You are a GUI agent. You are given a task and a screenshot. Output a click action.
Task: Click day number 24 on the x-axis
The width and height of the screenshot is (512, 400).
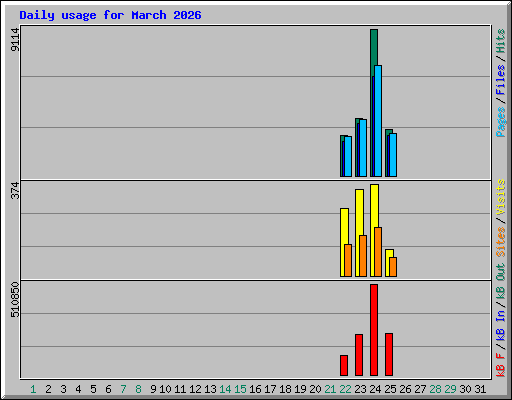(375, 389)
